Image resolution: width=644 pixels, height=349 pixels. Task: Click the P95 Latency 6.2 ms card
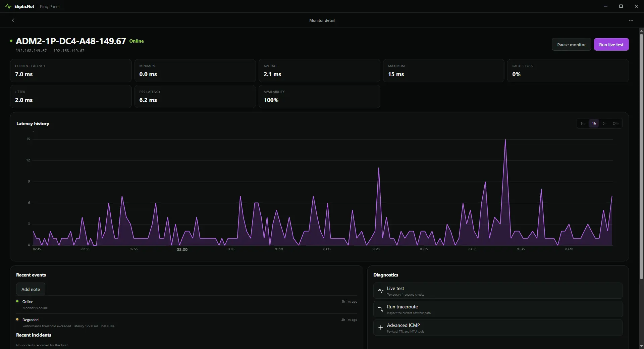(195, 97)
